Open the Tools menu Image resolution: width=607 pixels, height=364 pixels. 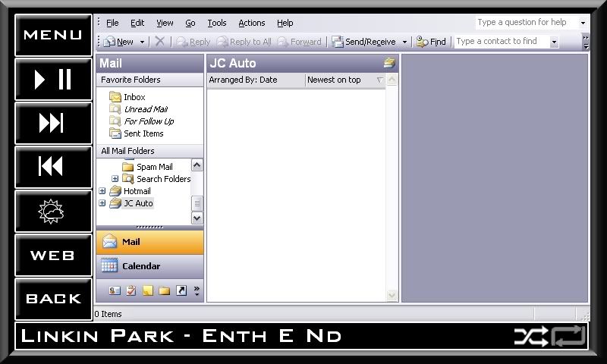point(217,23)
